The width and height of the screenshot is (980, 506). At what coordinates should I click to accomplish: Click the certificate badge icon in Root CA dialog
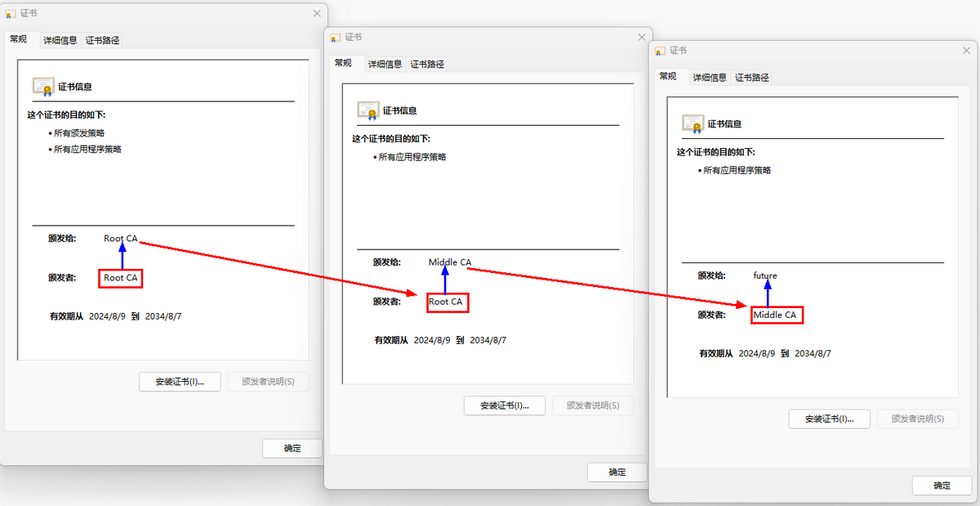coord(42,86)
